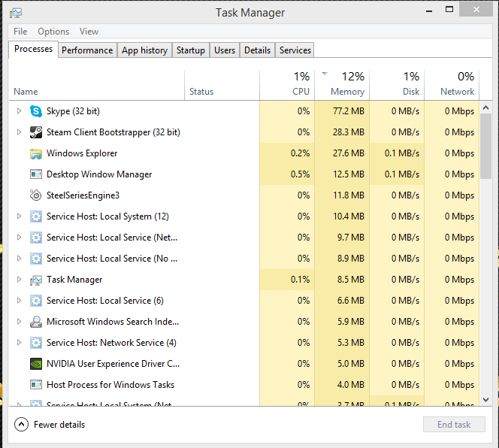499x448 pixels.
Task: Expand Service Host: Local Service (6)
Action: pyautogui.click(x=19, y=300)
